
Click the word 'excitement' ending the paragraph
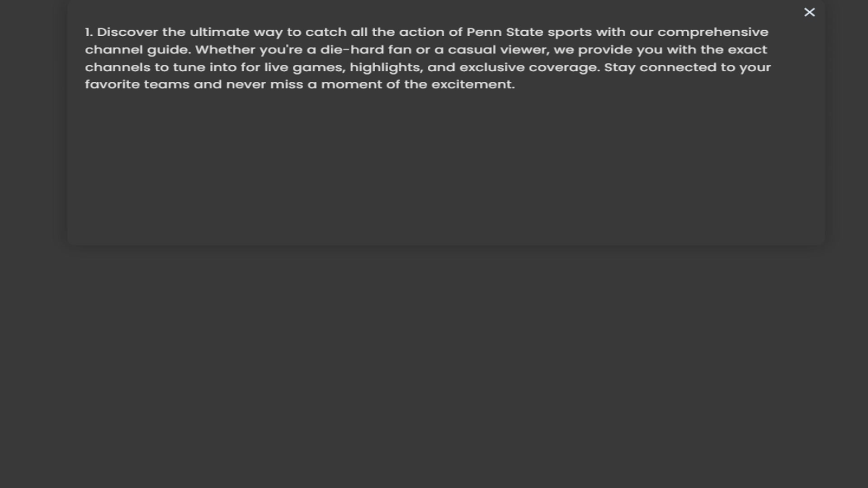[473, 84]
